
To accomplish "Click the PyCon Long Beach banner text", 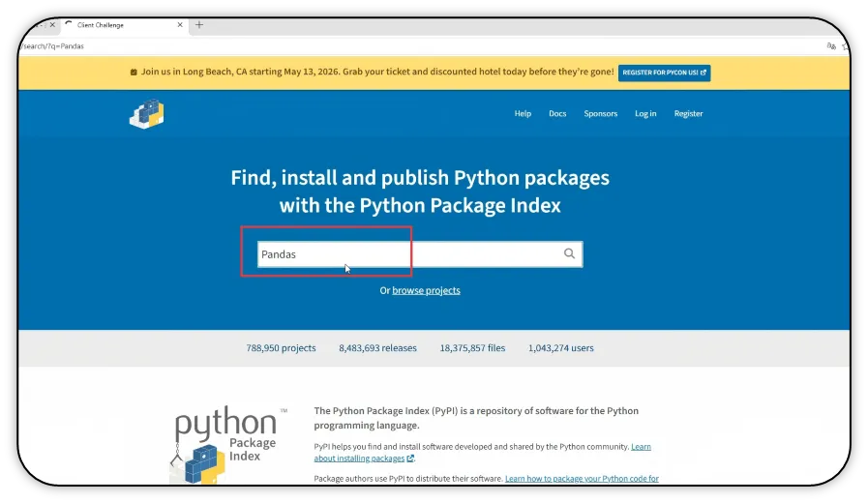I will point(376,72).
